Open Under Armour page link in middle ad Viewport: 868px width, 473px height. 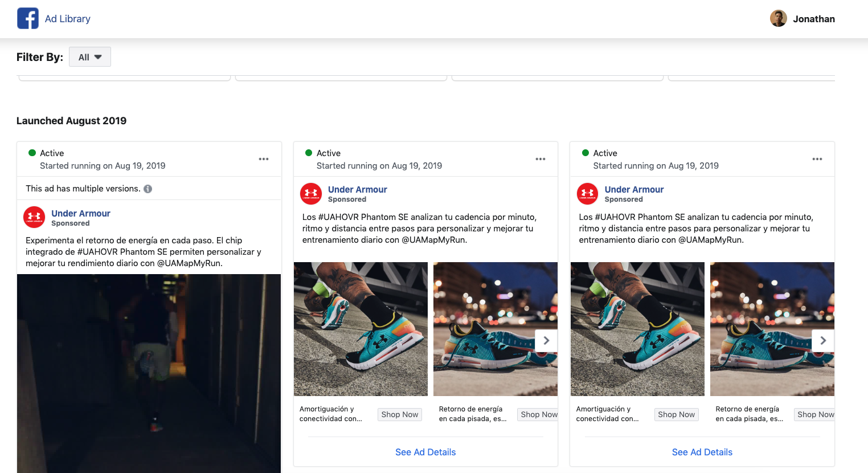(x=358, y=189)
